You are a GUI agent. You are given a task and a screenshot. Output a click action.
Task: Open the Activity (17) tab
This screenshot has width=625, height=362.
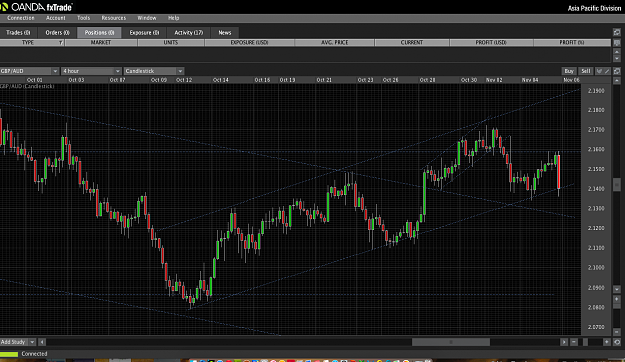coord(189,33)
